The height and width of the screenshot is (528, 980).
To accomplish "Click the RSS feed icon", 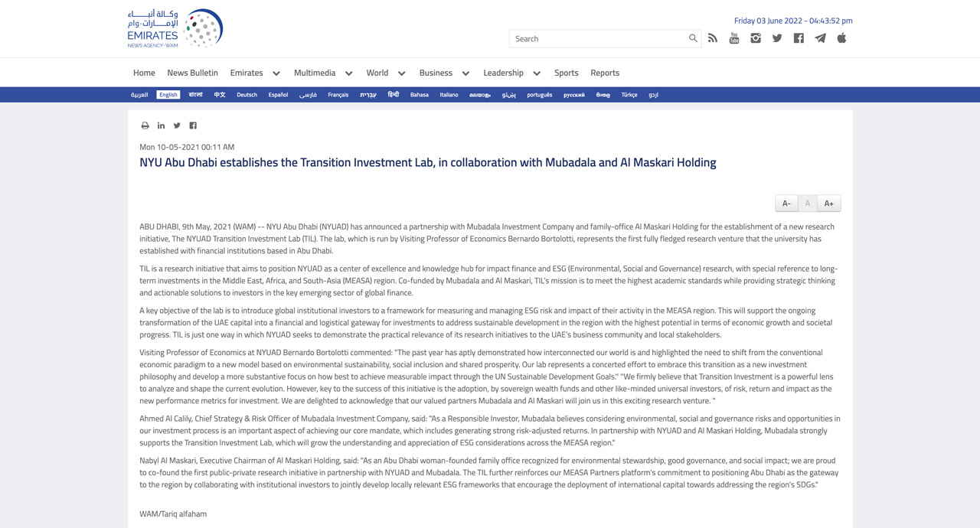I will coord(713,38).
